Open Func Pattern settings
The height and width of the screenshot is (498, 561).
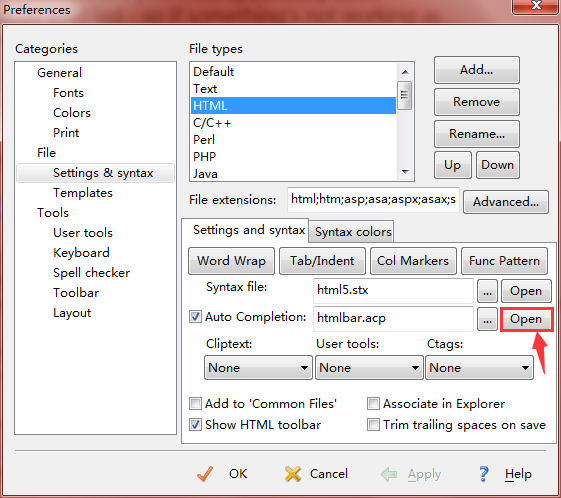pos(504,261)
